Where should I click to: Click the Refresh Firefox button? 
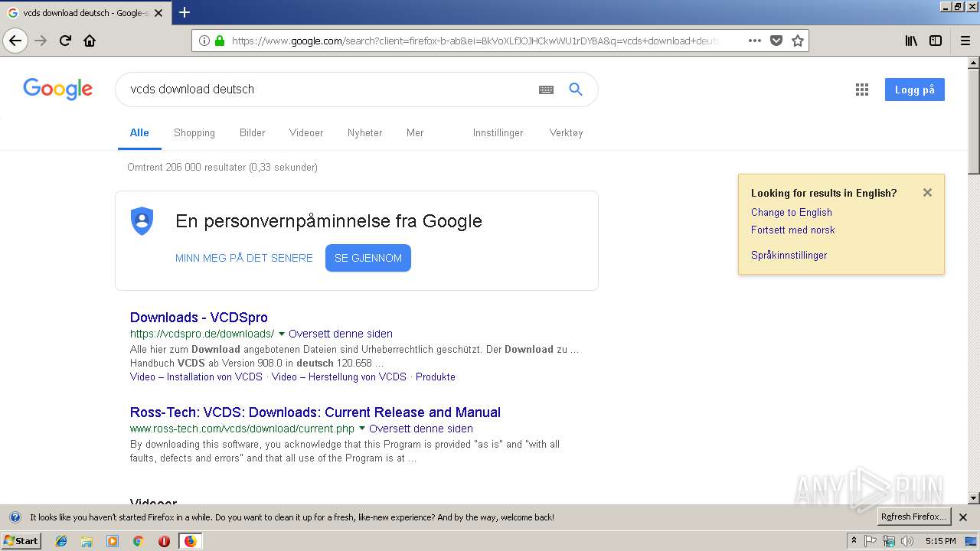point(914,517)
